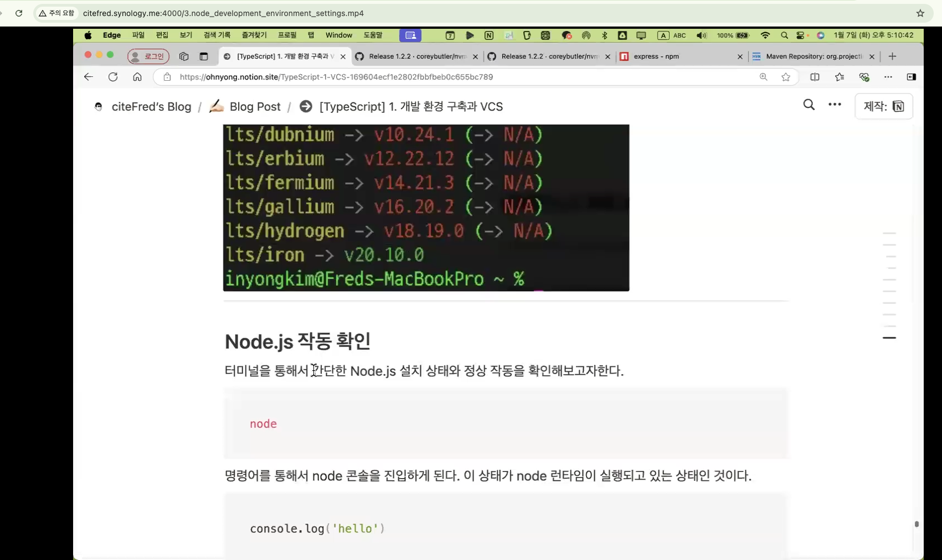
Task: Search the Notion page with magnifier icon
Action: coord(809,105)
